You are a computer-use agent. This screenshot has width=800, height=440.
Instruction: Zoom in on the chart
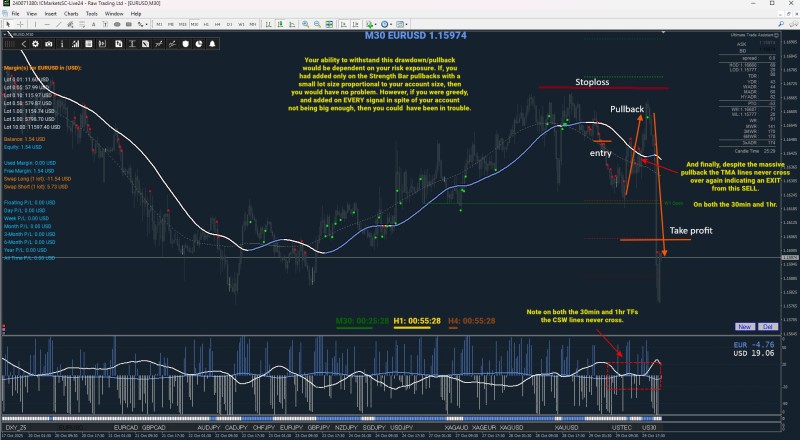point(306,24)
